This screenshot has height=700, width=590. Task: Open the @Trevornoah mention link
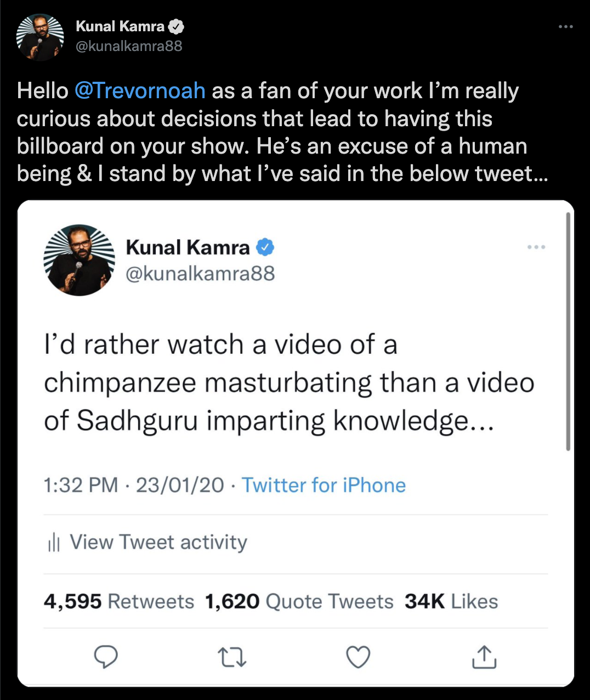point(140,91)
